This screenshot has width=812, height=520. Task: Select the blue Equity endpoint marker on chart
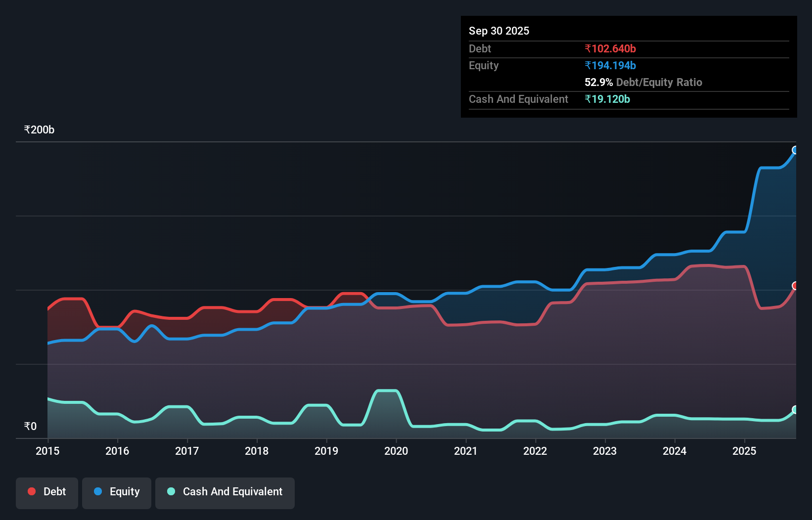coord(795,150)
